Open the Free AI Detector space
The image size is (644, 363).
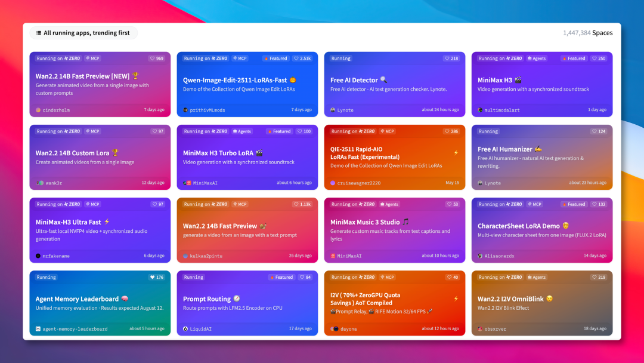click(x=395, y=84)
